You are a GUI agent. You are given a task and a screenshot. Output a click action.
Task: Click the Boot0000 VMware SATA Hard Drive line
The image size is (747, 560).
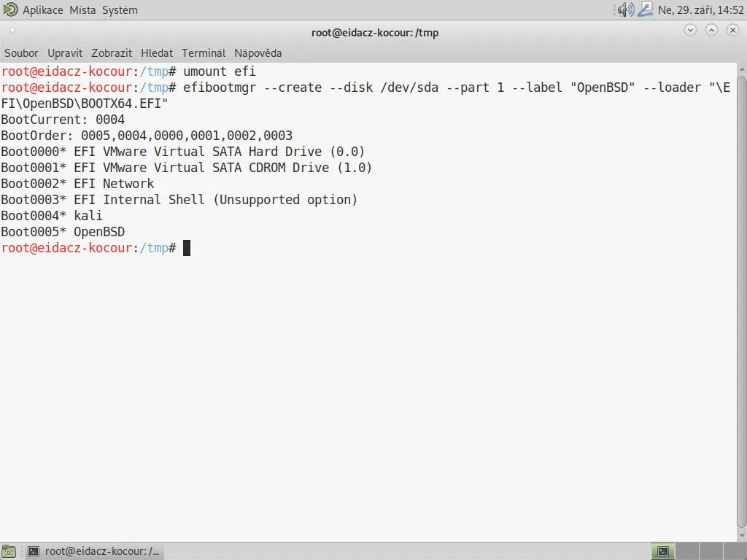183,152
